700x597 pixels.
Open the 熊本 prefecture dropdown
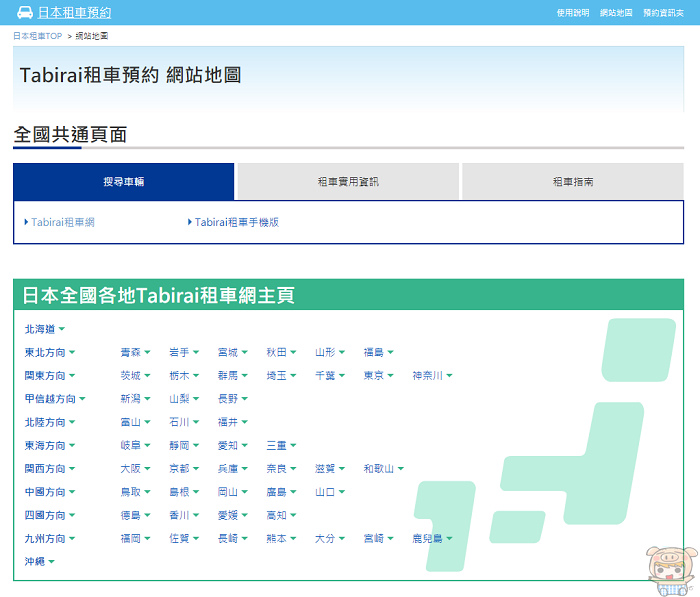281,539
